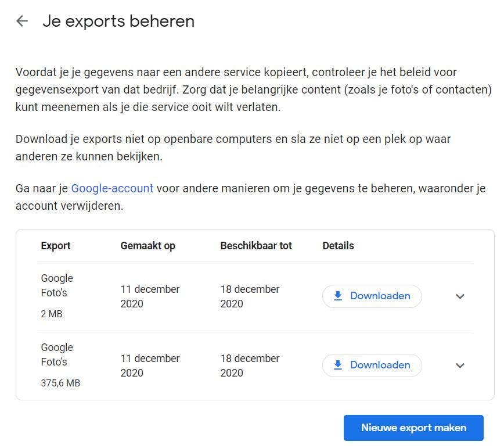Click the 375,6 MB size label
504x448 pixels.
[x=60, y=383]
